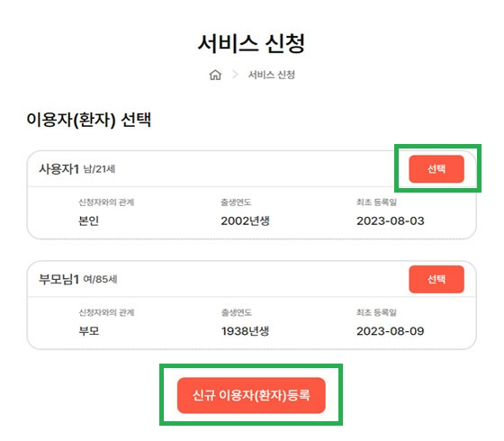The height and width of the screenshot is (441, 504).
Task: Click the 부모님1 name heading
Action: (x=58, y=279)
